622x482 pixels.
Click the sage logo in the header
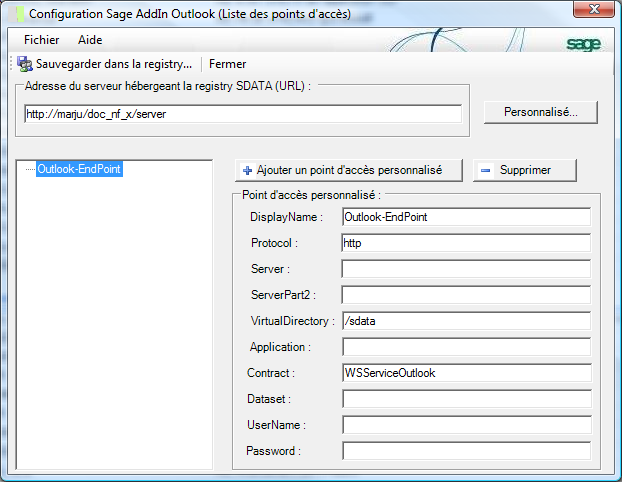pyautogui.click(x=583, y=44)
